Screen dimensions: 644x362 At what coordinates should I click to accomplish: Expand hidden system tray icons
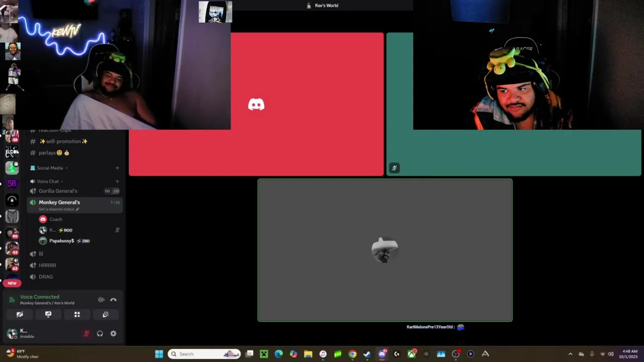point(571,354)
